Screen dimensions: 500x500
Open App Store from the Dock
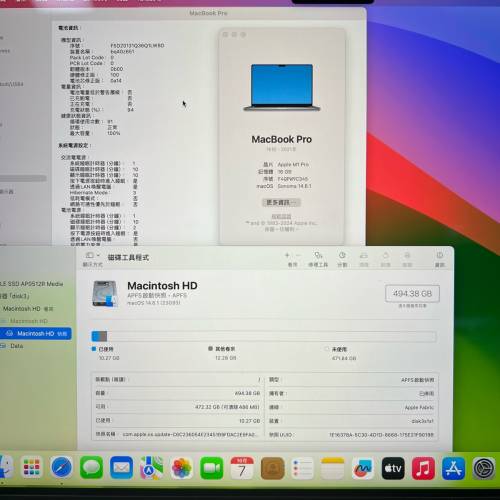coord(453,468)
